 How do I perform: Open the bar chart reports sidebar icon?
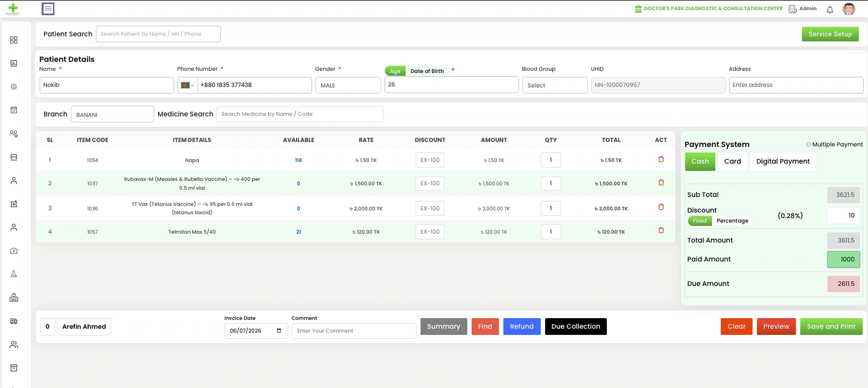tap(14, 63)
